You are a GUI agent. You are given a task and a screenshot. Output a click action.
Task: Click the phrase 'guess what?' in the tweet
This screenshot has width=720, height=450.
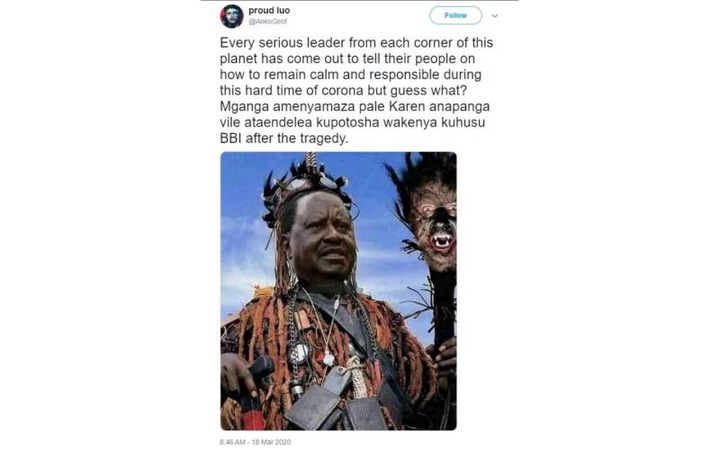coord(428,90)
